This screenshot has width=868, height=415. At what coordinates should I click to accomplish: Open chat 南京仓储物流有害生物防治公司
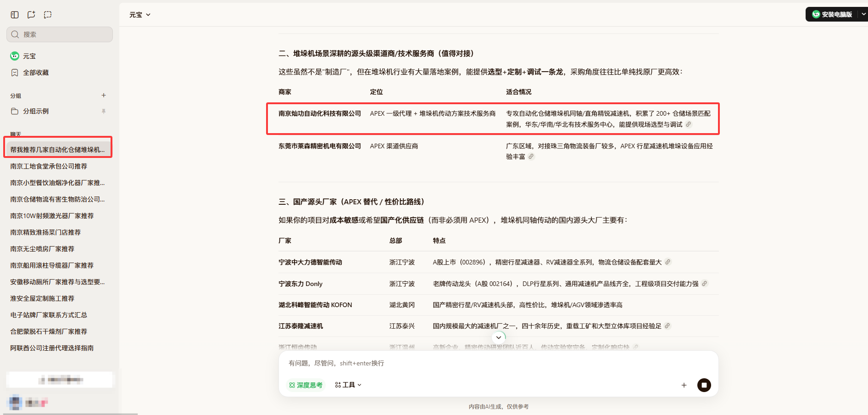pos(57,199)
